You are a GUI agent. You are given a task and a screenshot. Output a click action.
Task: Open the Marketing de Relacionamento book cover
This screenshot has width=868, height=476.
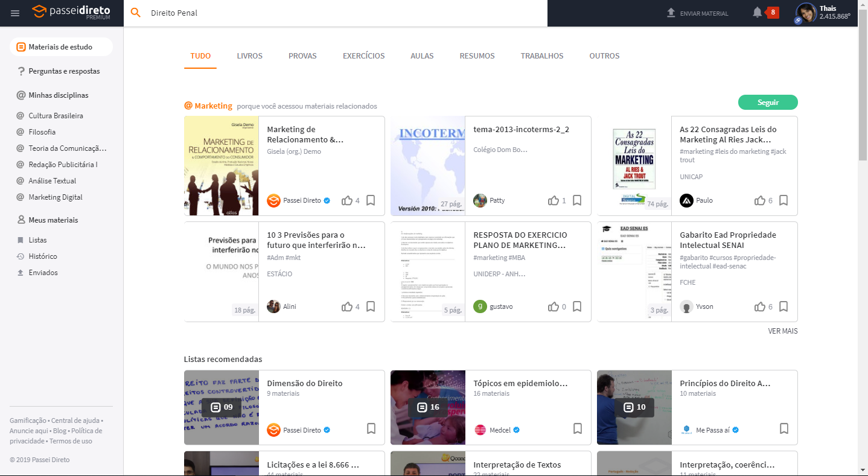[x=222, y=166]
